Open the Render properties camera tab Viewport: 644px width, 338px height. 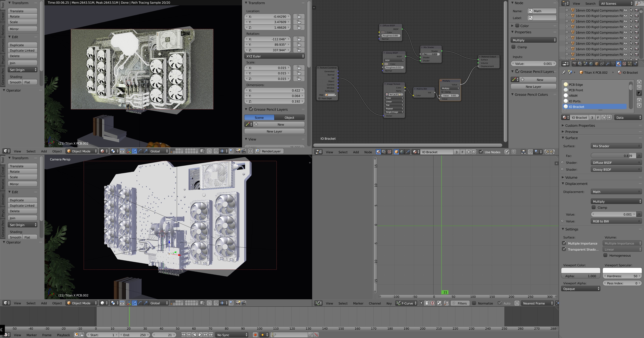[574, 64]
